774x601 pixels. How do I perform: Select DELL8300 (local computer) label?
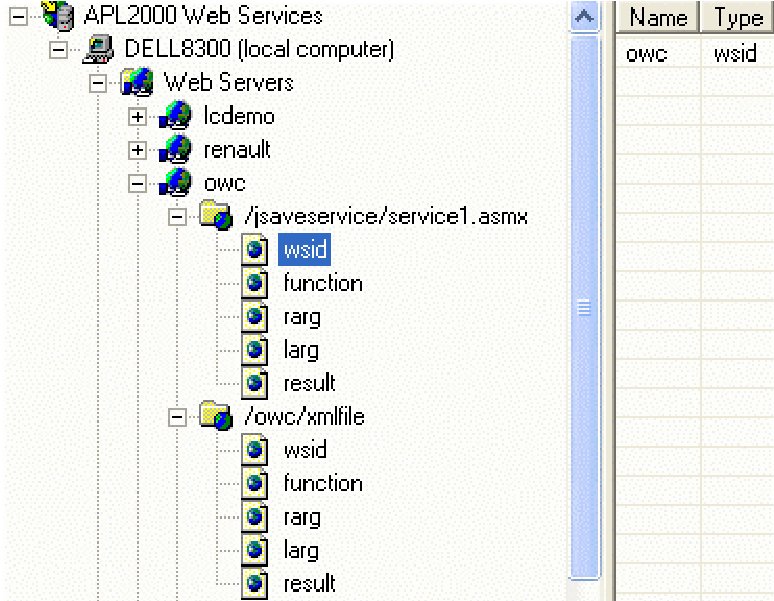click(259, 49)
